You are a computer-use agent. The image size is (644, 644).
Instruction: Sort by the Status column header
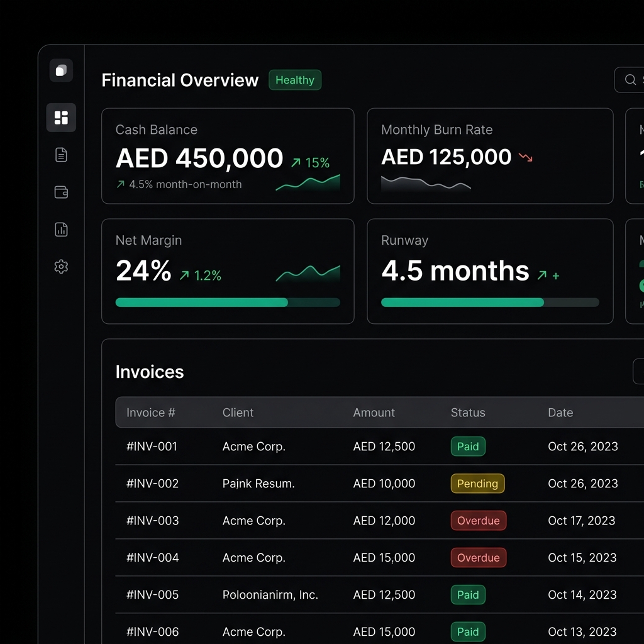click(x=468, y=413)
